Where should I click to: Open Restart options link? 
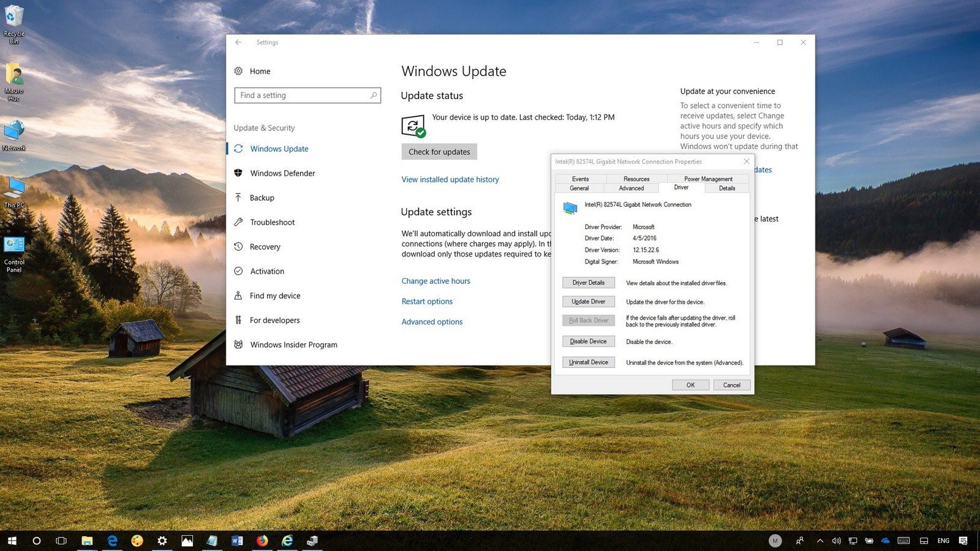(x=427, y=301)
